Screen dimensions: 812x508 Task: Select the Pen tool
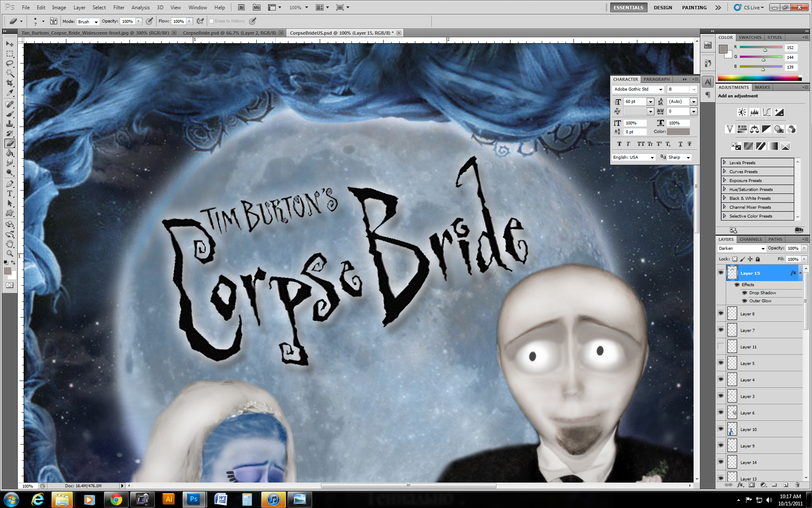click(10, 184)
